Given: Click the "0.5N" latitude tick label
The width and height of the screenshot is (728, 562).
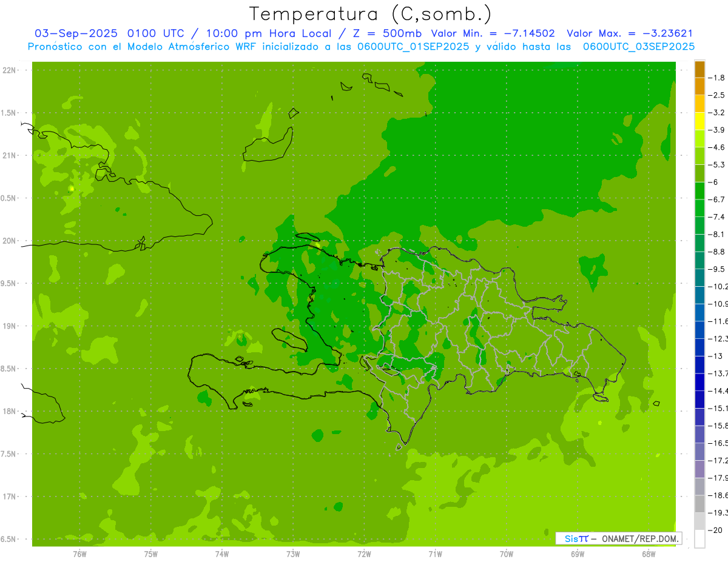Looking at the screenshot, I should [9, 198].
